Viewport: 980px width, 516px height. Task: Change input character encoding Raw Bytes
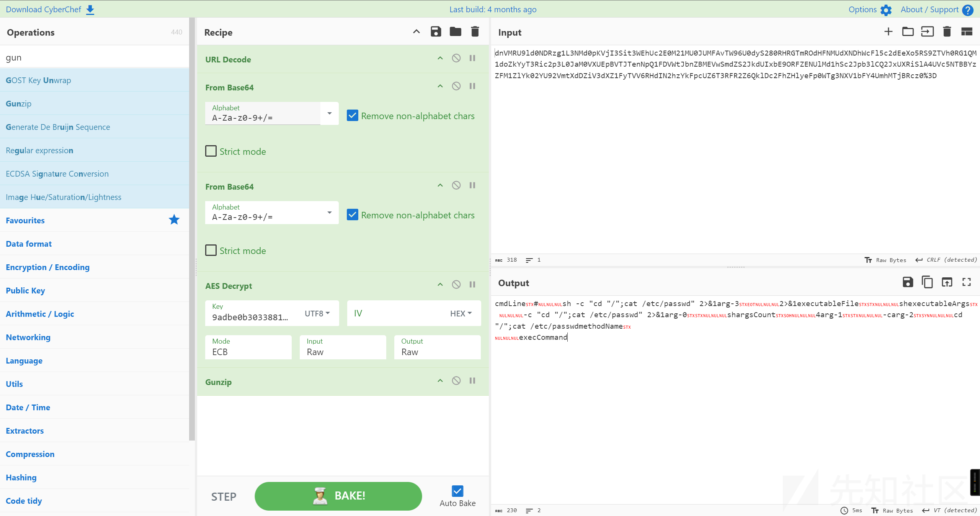[x=885, y=260]
